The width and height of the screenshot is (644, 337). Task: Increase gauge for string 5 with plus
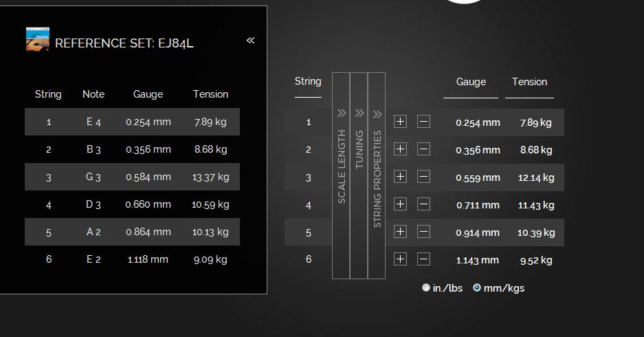pyautogui.click(x=400, y=231)
